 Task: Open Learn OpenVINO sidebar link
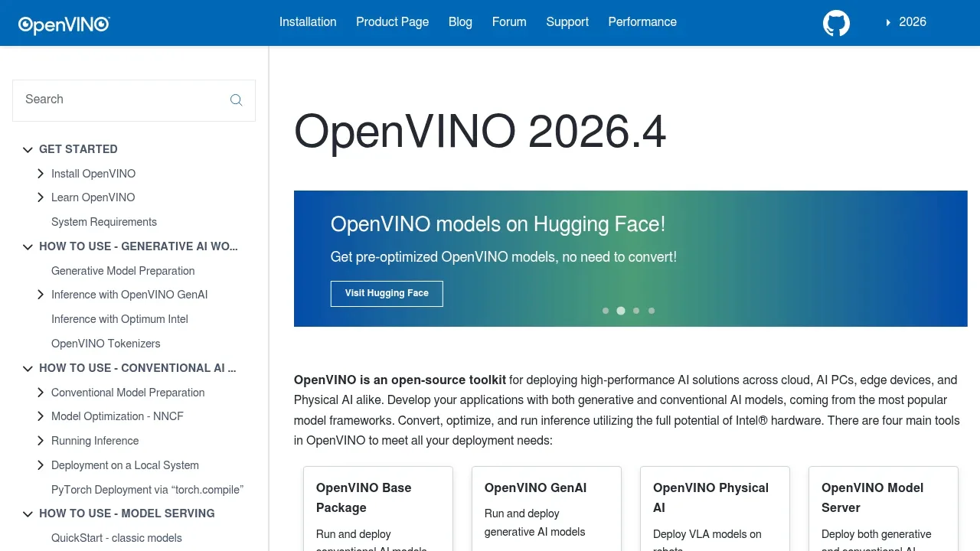93,197
